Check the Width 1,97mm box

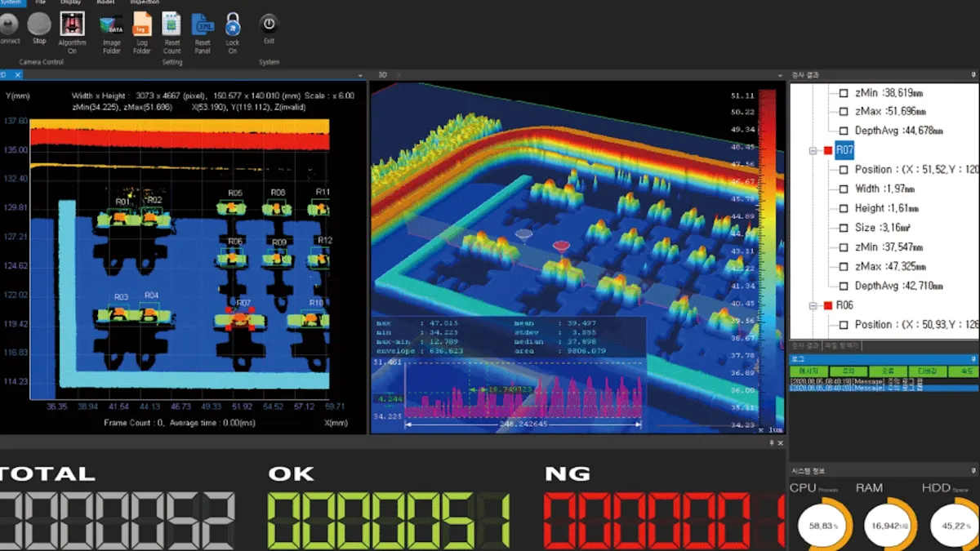point(844,189)
